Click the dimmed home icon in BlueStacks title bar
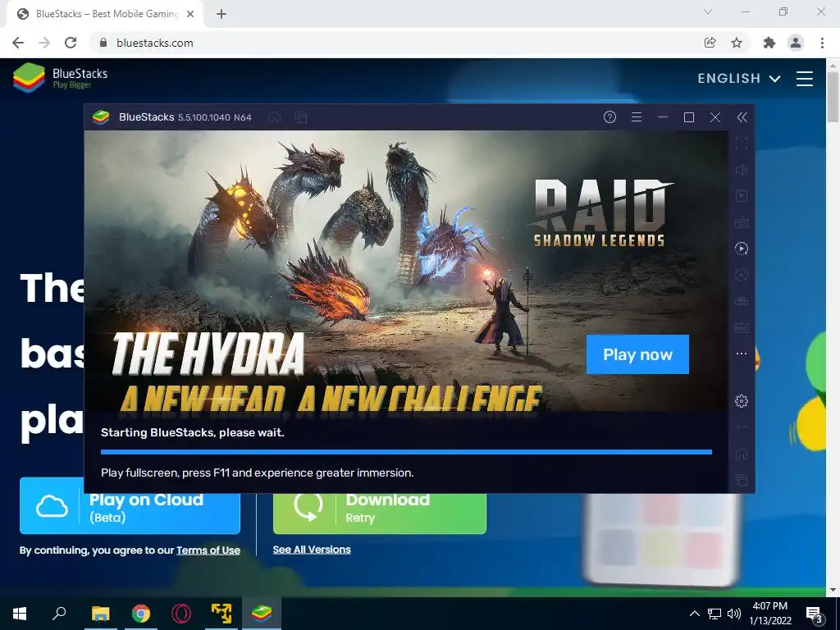840x630 pixels. (275, 117)
